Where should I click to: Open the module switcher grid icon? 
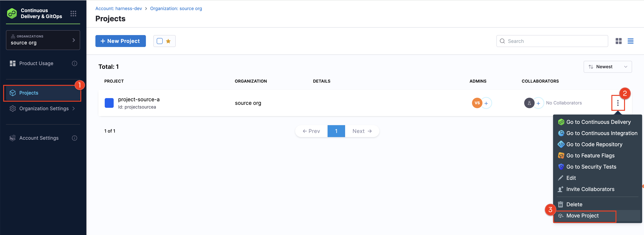click(x=73, y=13)
